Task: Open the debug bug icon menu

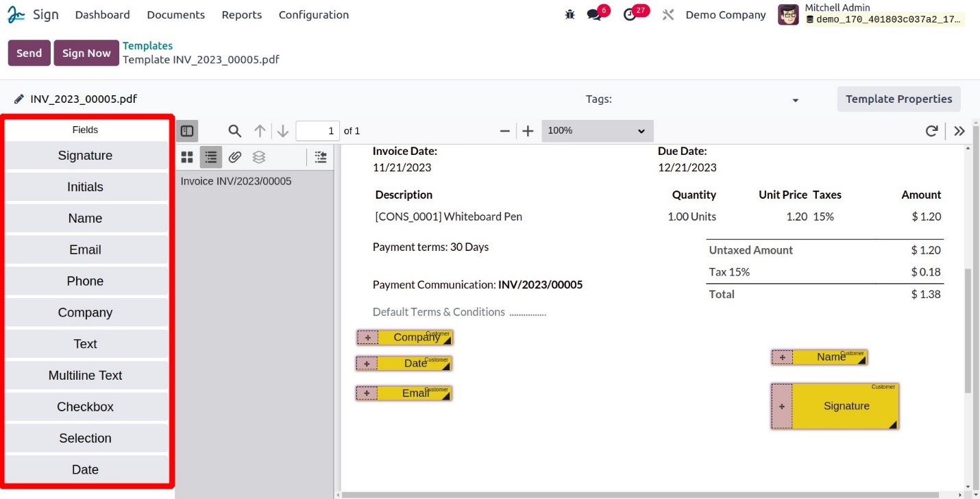Action: (570, 14)
